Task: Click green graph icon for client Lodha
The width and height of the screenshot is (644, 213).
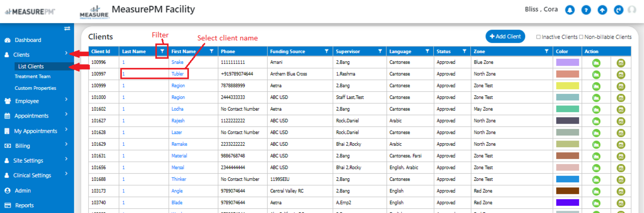Action: [x=596, y=110]
